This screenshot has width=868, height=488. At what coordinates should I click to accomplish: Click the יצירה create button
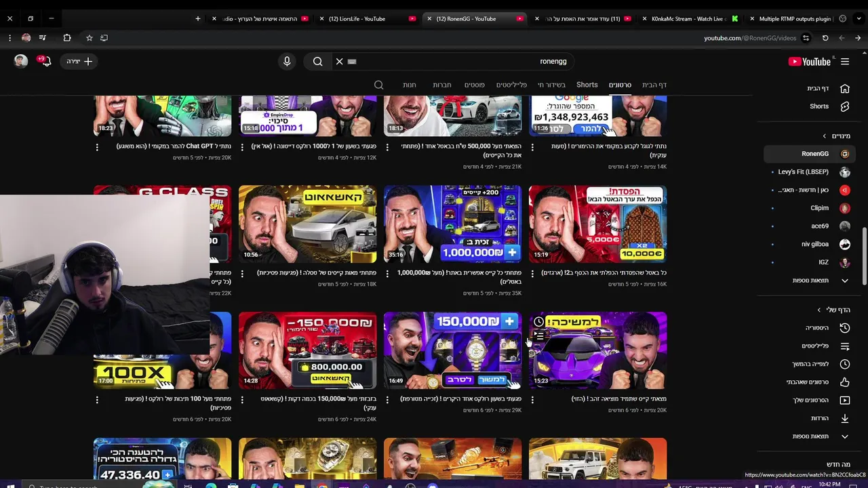pos(80,62)
